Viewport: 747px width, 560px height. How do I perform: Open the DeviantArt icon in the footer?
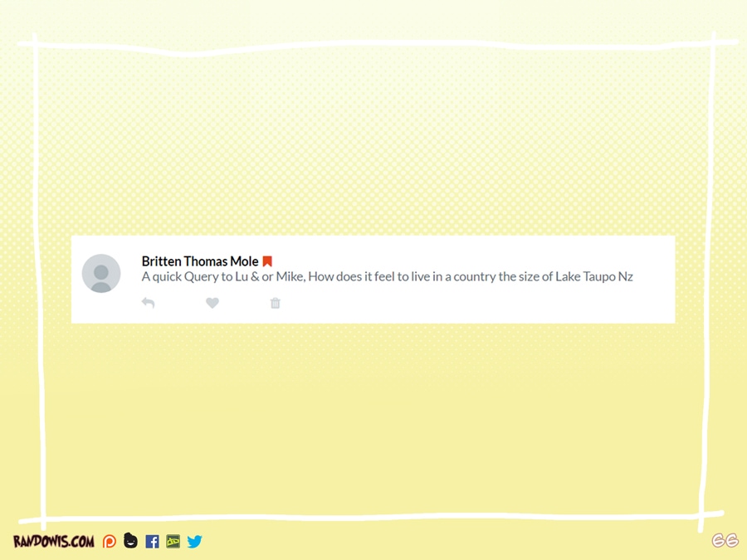(x=173, y=542)
